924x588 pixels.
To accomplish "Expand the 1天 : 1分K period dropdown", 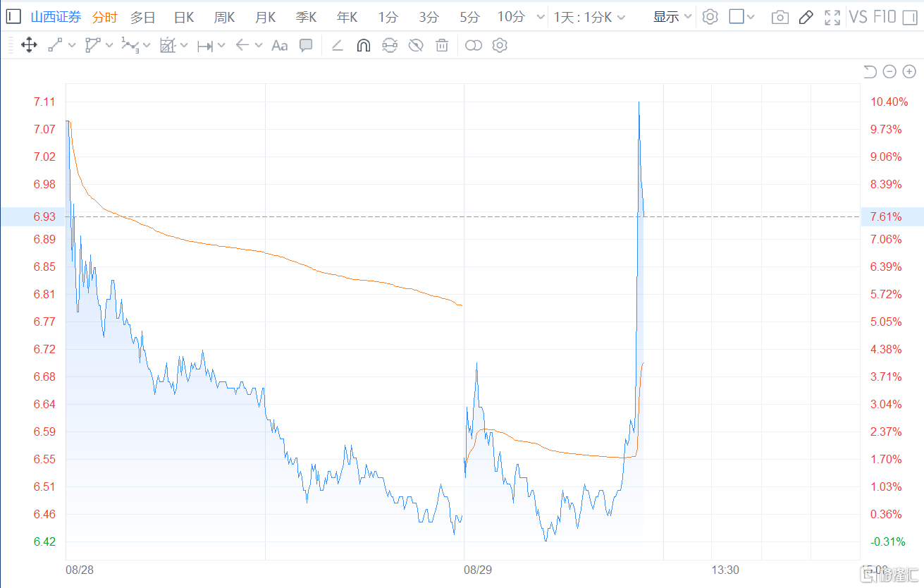I will pos(589,17).
